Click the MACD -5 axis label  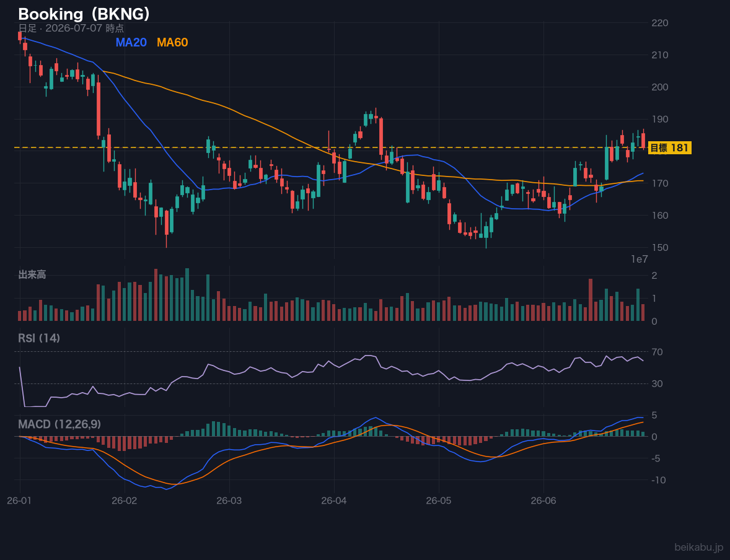tap(656, 458)
